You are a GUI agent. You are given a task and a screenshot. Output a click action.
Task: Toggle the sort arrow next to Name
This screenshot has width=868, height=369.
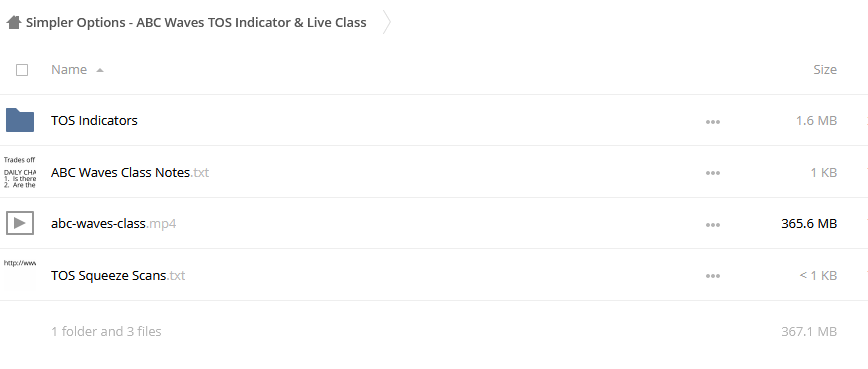click(100, 70)
